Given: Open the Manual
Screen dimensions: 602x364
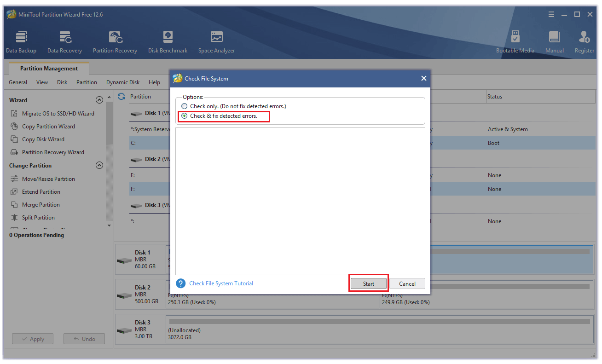Looking at the screenshot, I should coord(555,42).
